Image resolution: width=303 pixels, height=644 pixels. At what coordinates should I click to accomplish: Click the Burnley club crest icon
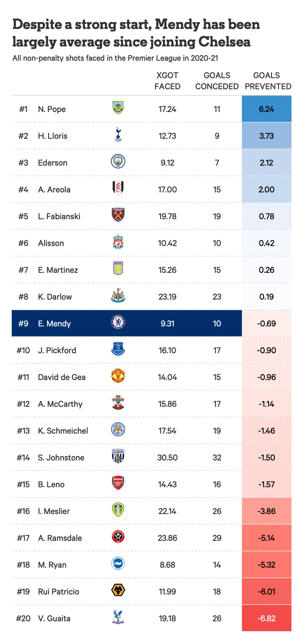tap(118, 108)
